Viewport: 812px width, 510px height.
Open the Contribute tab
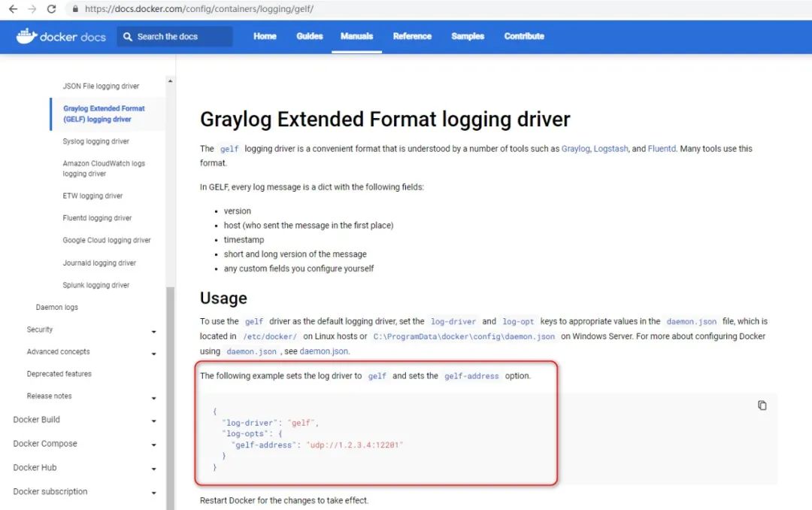524,36
